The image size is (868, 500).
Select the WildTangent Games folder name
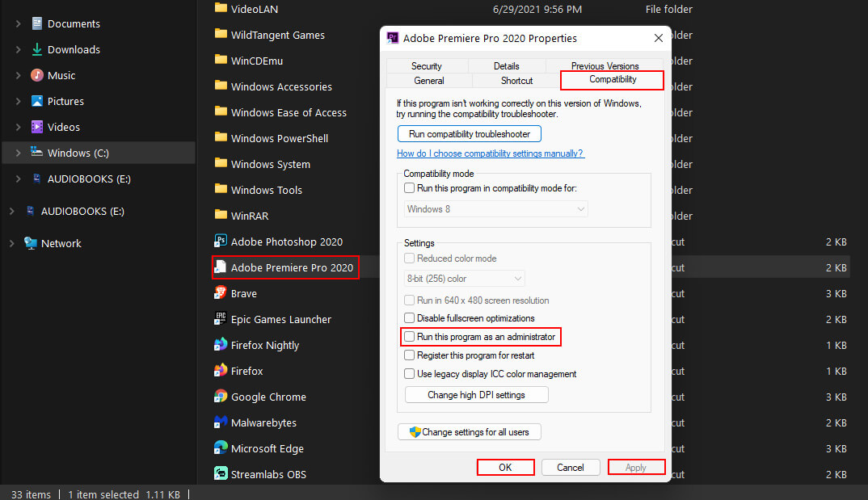(278, 35)
